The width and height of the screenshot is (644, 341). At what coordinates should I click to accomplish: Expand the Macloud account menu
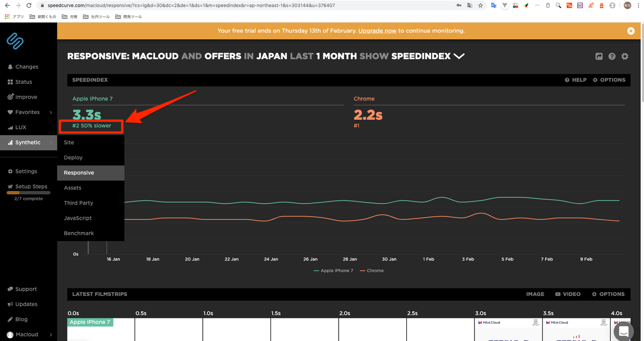point(28,334)
